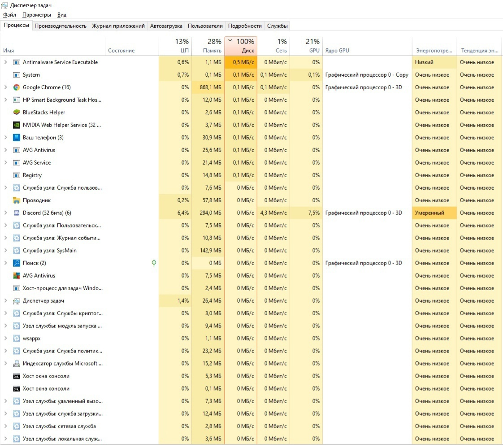Switch to the Производительность tab
This screenshot has height=448, width=503.
pos(61,26)
